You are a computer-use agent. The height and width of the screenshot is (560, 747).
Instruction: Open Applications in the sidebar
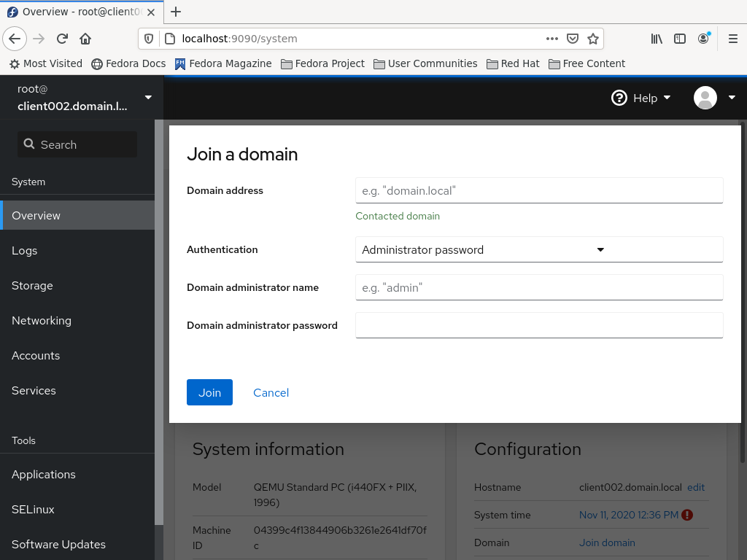click(77, 474)
